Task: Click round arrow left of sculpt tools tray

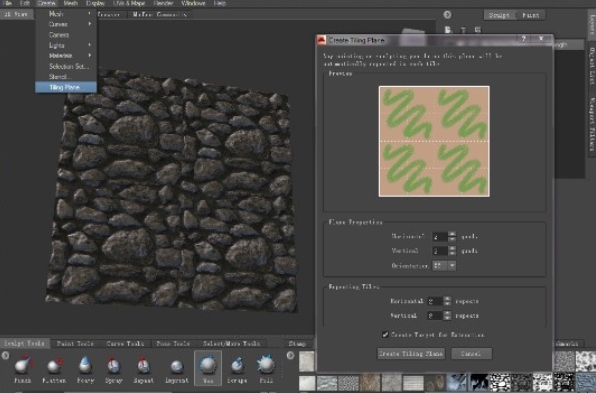Action: 5,355
